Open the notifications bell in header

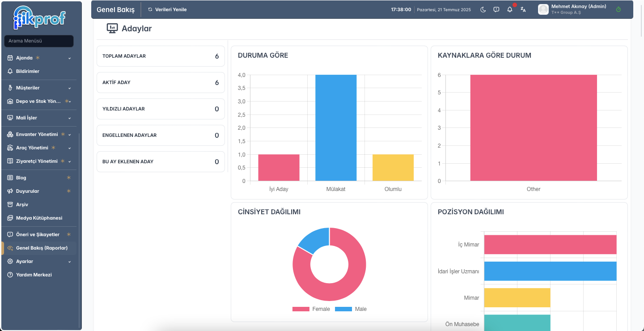click(510, 9)
